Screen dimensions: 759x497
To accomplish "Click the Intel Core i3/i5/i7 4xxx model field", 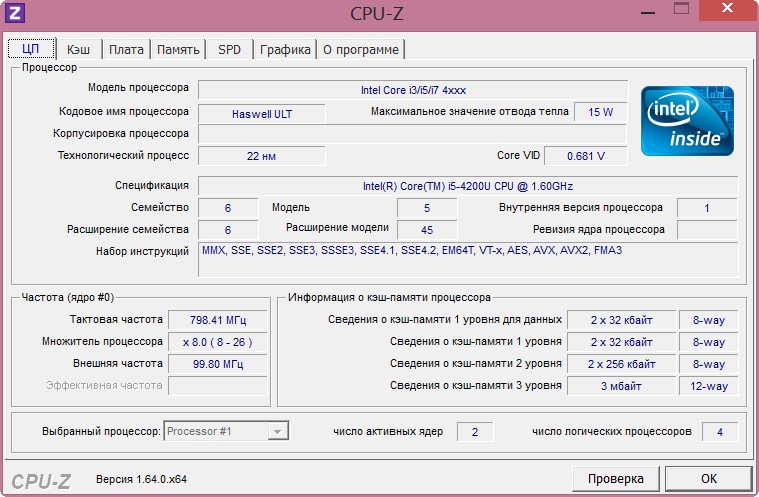I will [x=412, y=90].
